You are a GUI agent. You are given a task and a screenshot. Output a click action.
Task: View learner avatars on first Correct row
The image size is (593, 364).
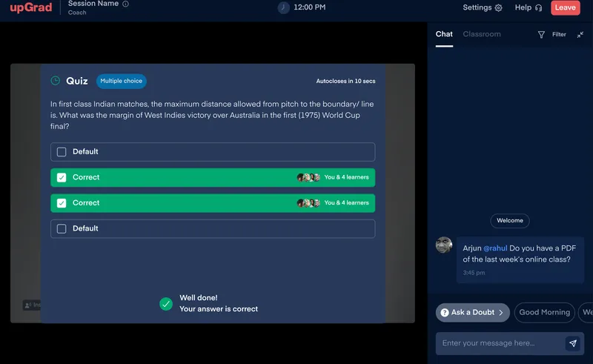click(308, 177)
